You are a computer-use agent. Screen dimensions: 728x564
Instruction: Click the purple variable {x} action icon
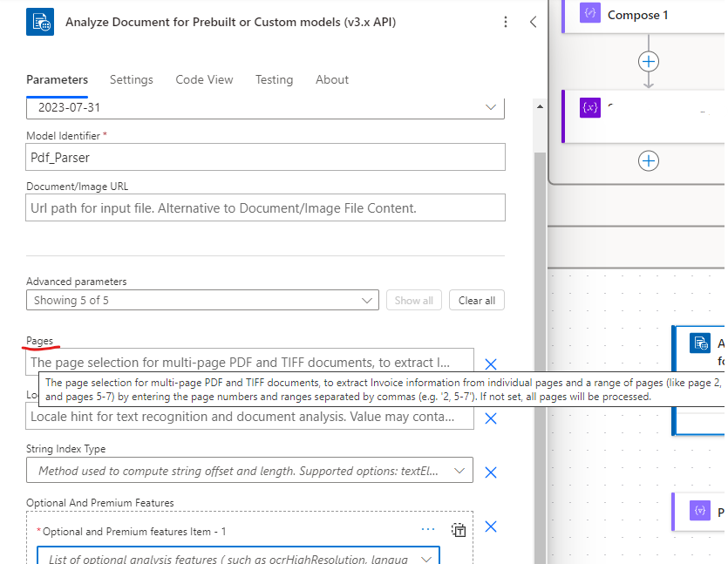coord(591,106)
